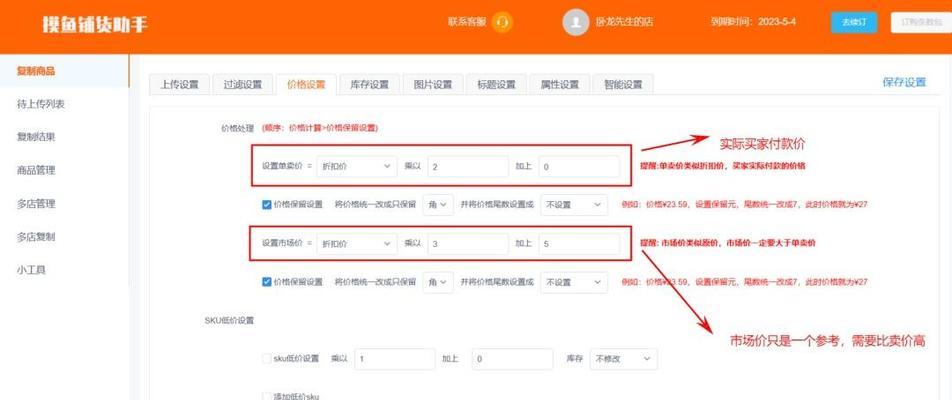The width and height of the screenshot is (952, 400).
Task: Open 复制商品 in the sidebar
Action: click(64, 71)
